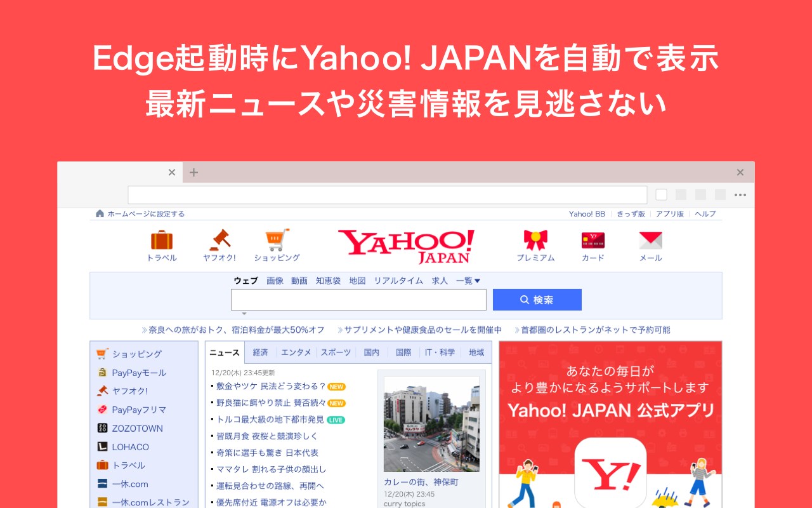Viewport: 812px width, 508px height.
Task: Switch to the スポーツ news tab
Action: tap(336, 352)
